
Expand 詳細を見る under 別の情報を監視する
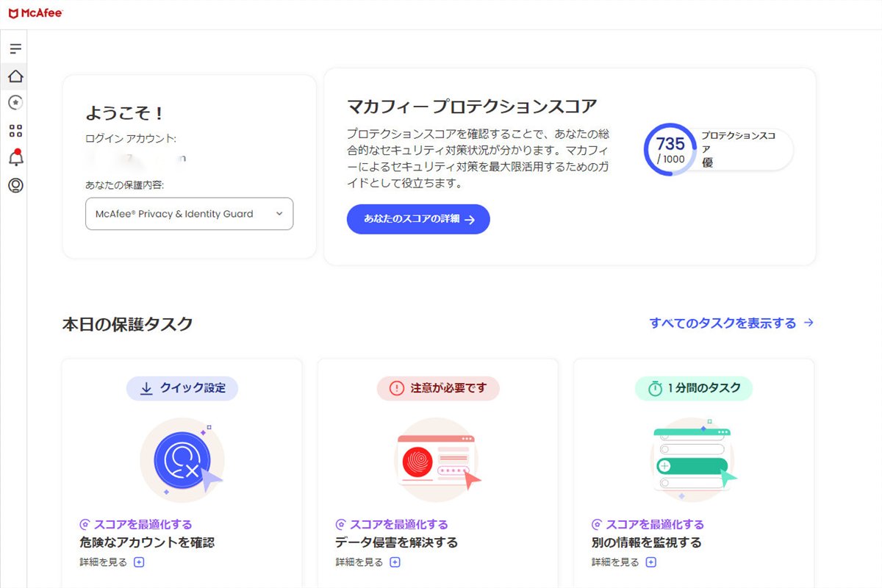coord(623,562)
